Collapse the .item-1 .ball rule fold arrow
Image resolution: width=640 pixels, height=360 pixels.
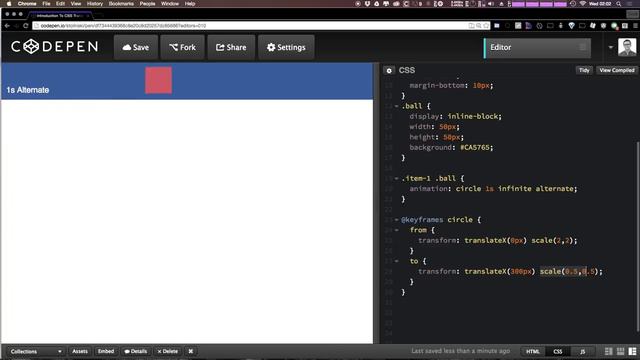(396, 178)
